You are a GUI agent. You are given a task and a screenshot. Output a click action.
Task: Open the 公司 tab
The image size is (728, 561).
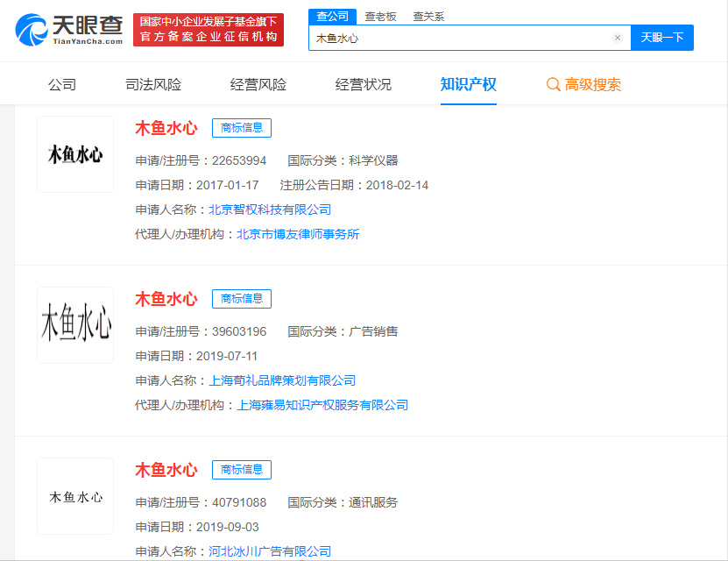(62, 84)
